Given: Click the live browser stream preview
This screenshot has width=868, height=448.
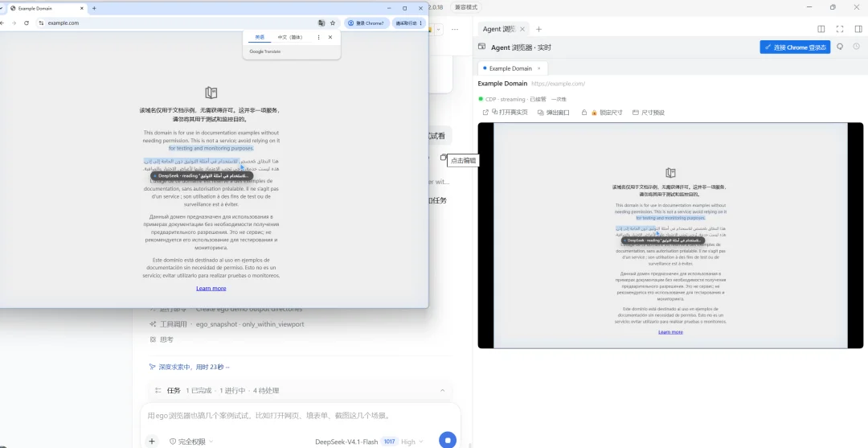Looking at the screenshot, I should [x=670, y=236].
